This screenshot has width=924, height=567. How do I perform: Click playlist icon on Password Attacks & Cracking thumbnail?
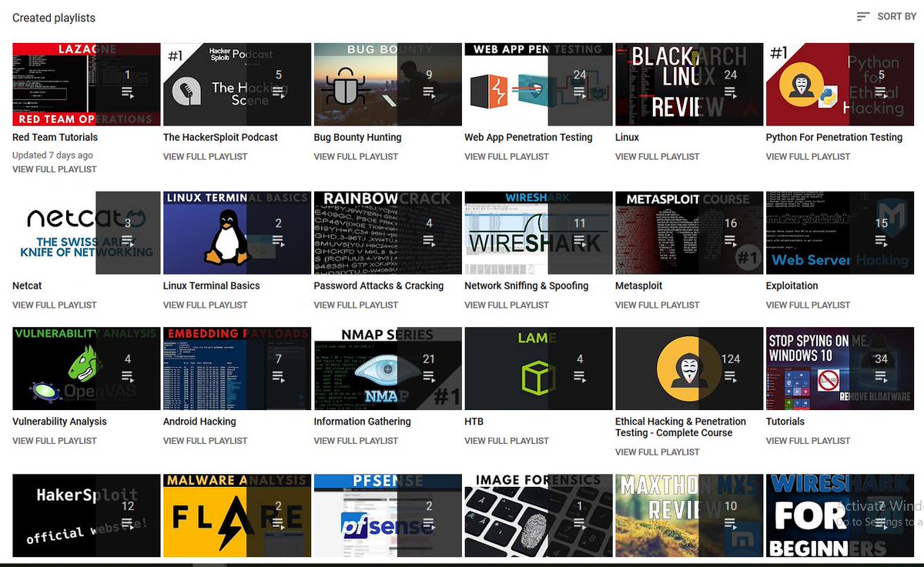point(429,241)
